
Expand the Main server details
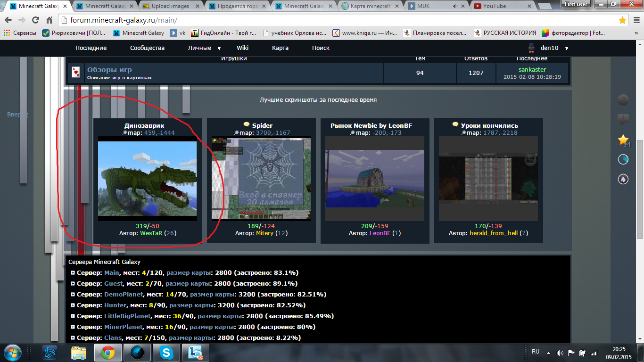tap(73, 272)
